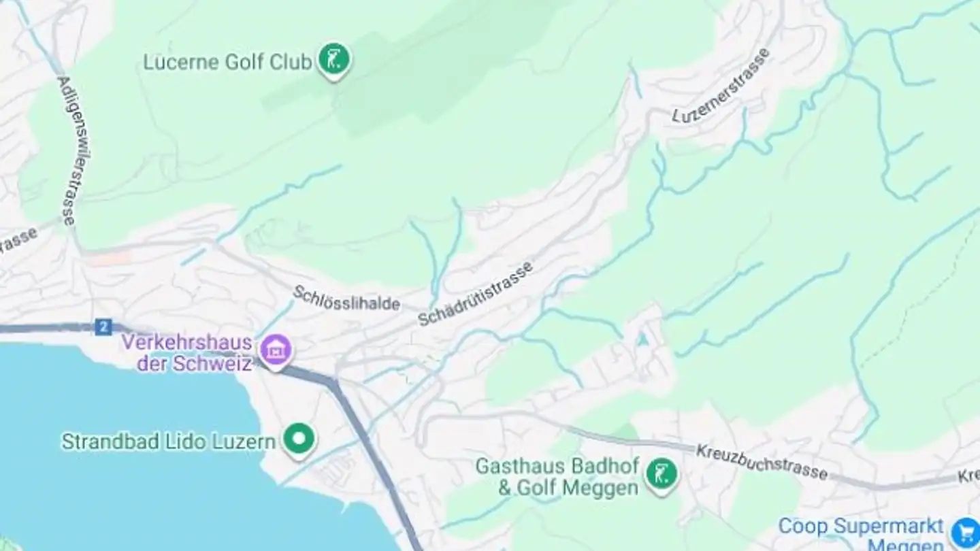Select the Schlösslihalde street name
This screenshot has width=980, height=551.
(x=346, y=299)
